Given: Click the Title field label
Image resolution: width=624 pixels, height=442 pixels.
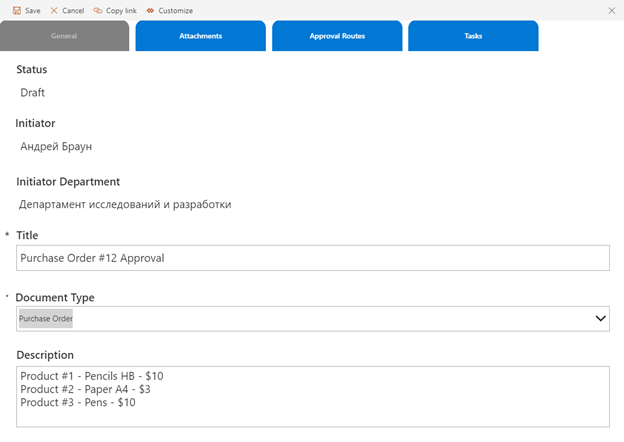Looking at the screenshot, I should tap(27, 236).
